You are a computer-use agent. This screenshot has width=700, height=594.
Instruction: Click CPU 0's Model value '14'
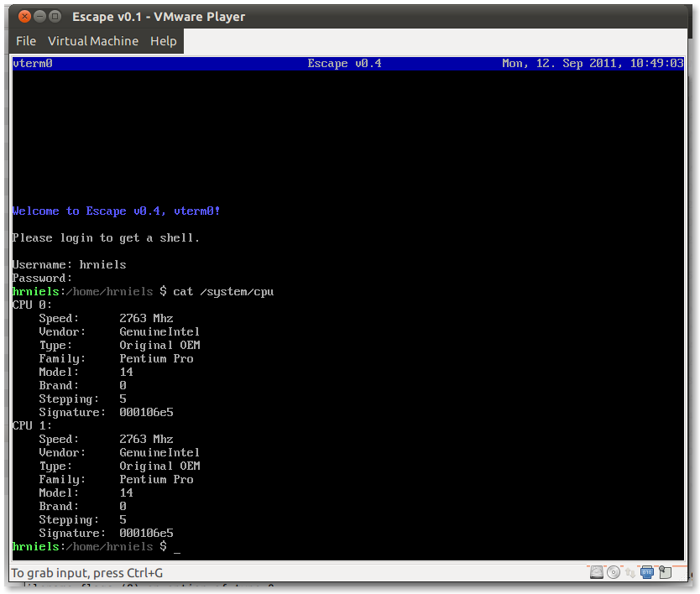tap(127, 372)
